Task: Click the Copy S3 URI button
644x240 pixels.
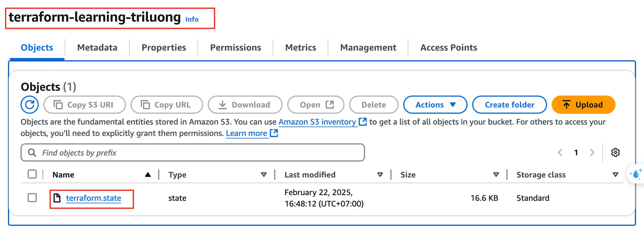Action: pyautogui.click(x=85, y=104)
